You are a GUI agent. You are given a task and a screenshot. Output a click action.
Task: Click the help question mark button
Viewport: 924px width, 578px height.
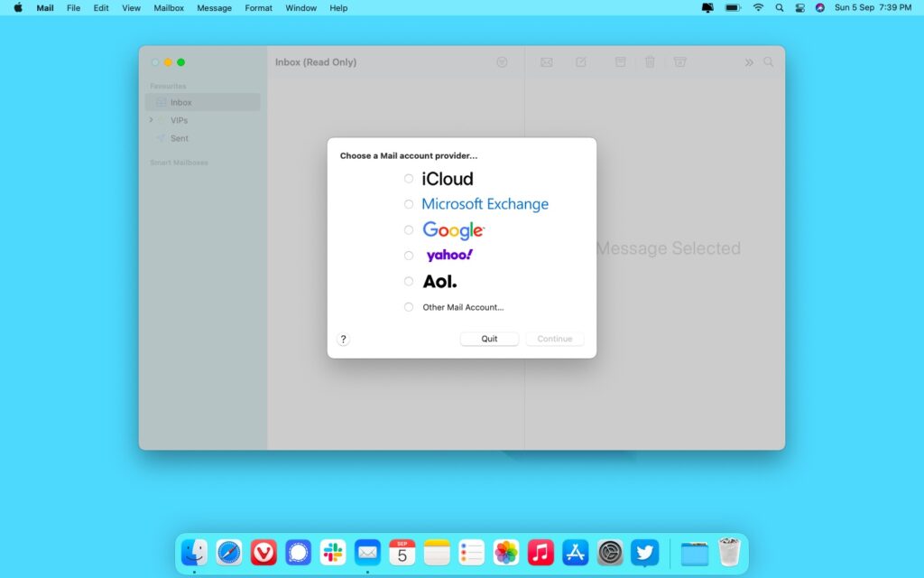click(x=343, y=339)
